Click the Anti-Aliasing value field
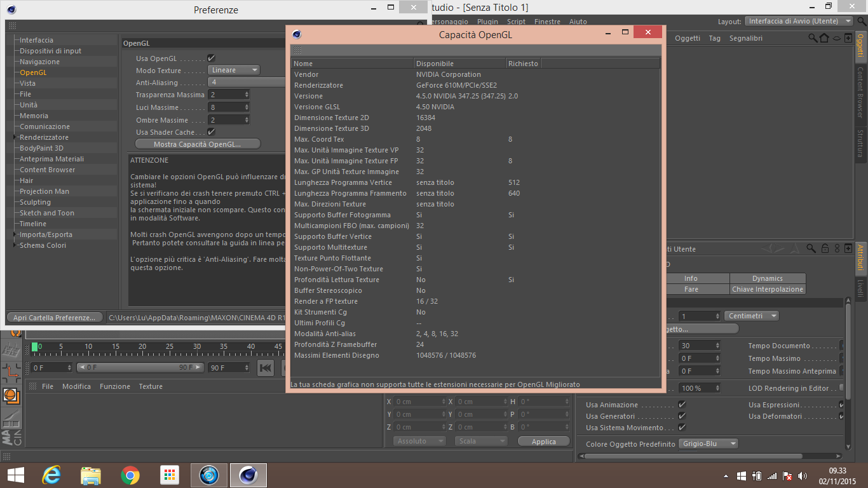 pyautogui.click(x=247, y=83)
